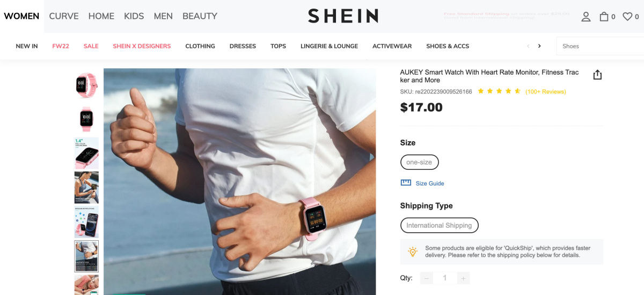The width and height of the screenshot is (644, 295).
Task: Open the user account icon
Action: pyautogui.click(x=586, y=17)
